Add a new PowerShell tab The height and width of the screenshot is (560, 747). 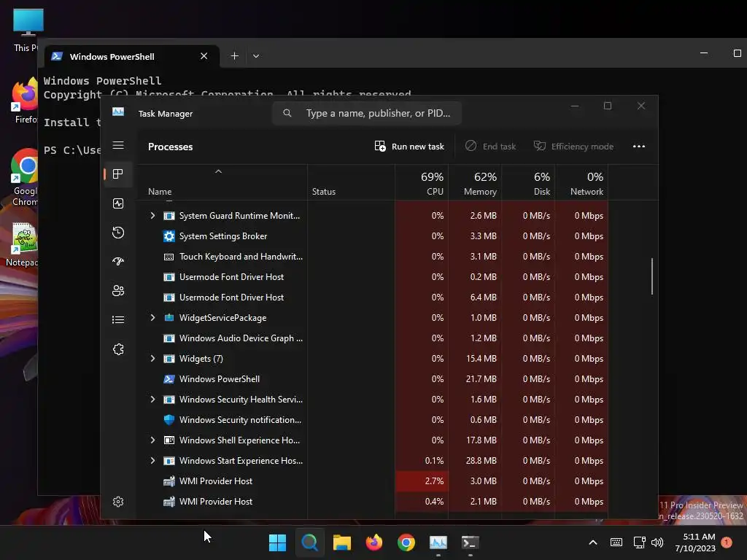pyautogui.click(x=234, y=56)
